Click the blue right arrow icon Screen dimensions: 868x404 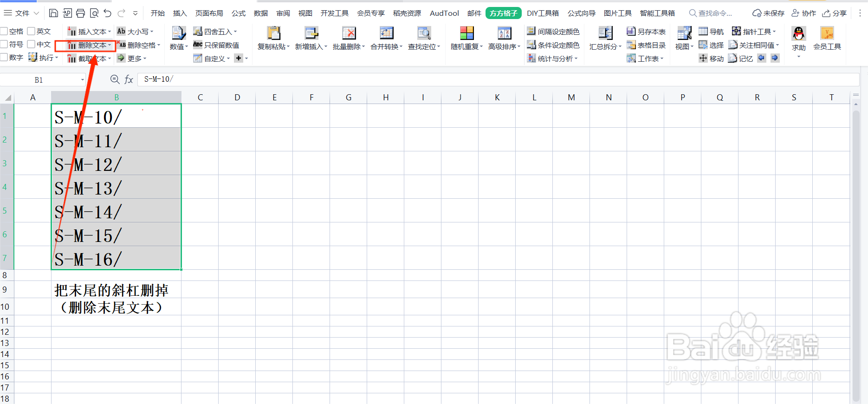(x=775, y=58)
